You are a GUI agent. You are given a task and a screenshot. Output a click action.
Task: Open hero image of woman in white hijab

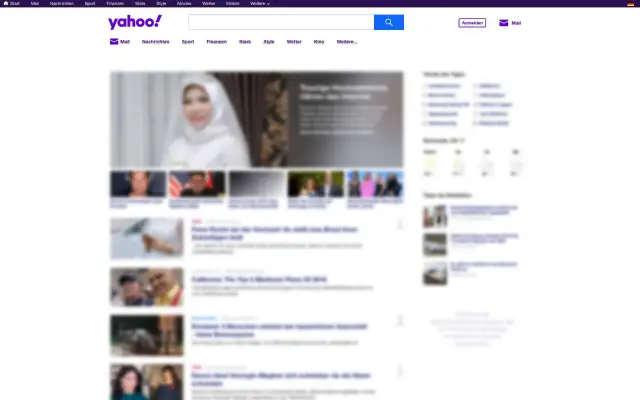click(x=257, y=119)
